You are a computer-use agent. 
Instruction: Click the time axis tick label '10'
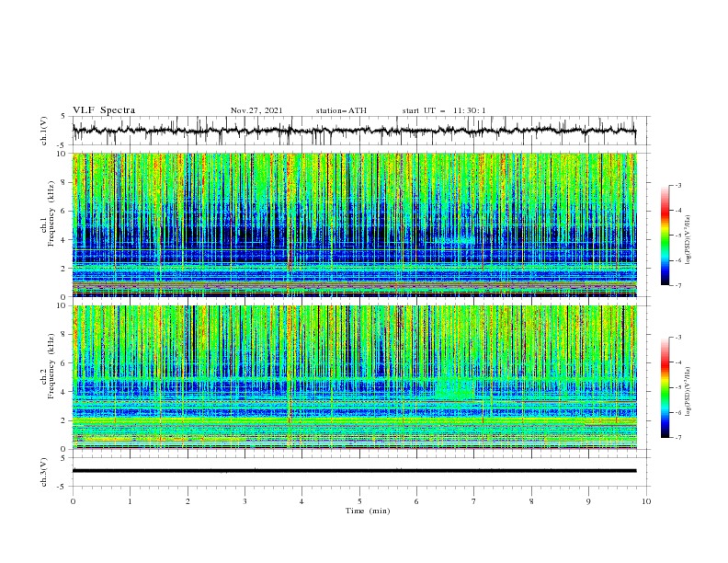pyautogui.click(x=646, y=501)
